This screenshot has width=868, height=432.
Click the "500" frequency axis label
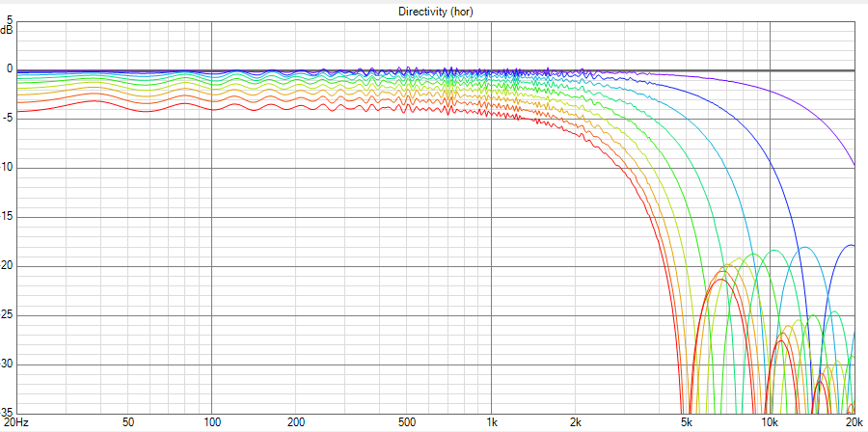tap(407, 423)
